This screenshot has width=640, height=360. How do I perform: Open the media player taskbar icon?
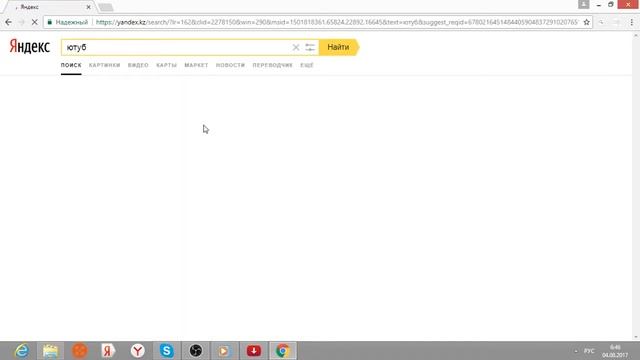tap(224, 351)
